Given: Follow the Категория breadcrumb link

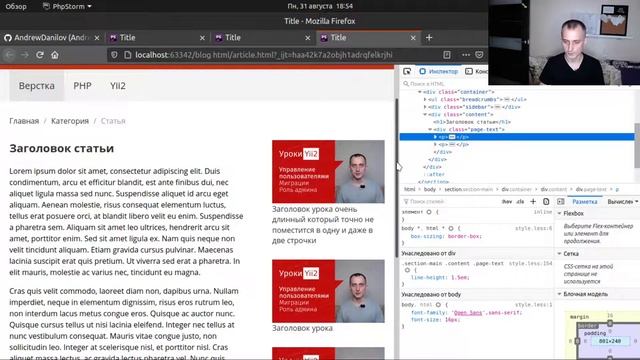Looking at the screenshot, I should [70, 121].
